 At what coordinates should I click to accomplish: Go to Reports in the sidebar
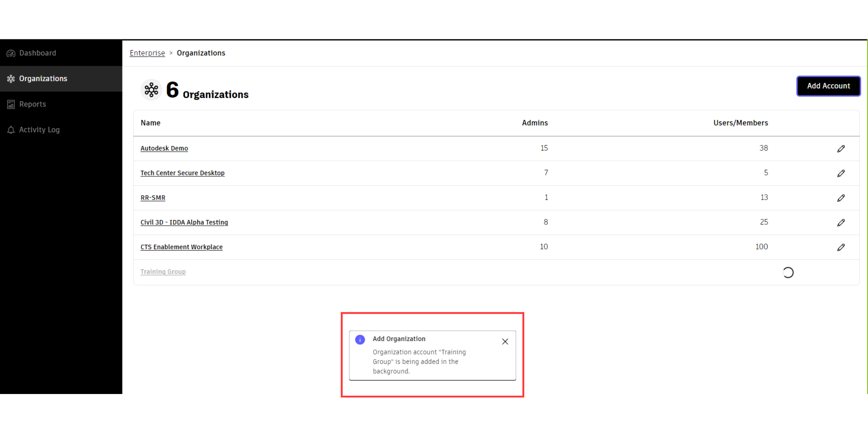tap(33, 104)
